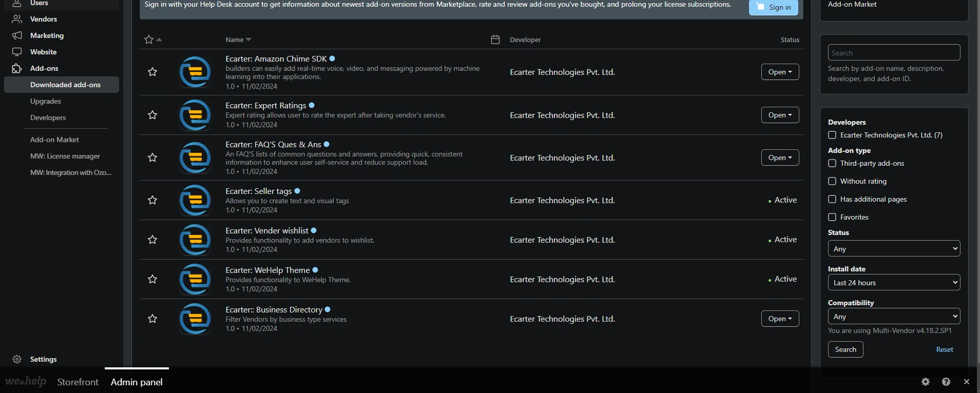Open Upgrades menu item
Image resolution: width=980 pixels, height=393 pixels.
click(46, 101)
